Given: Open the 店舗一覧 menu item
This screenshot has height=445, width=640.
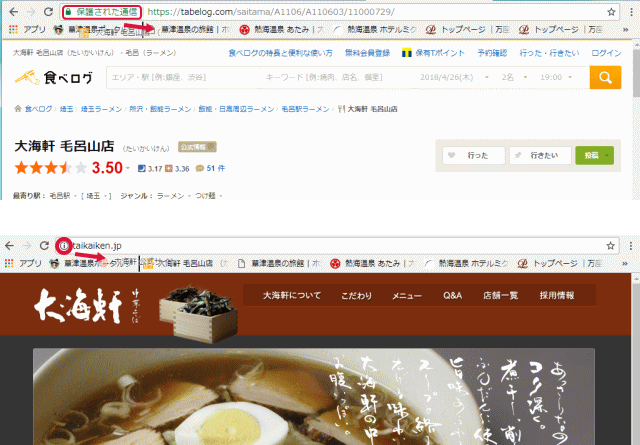Looking at the screenshot, I should click(x=500, y=295).
